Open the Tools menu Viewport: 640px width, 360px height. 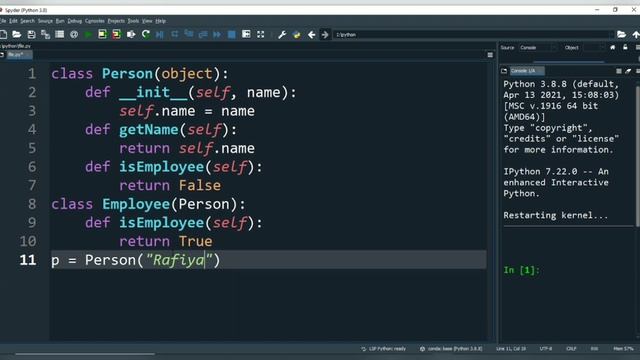point(133,21)
